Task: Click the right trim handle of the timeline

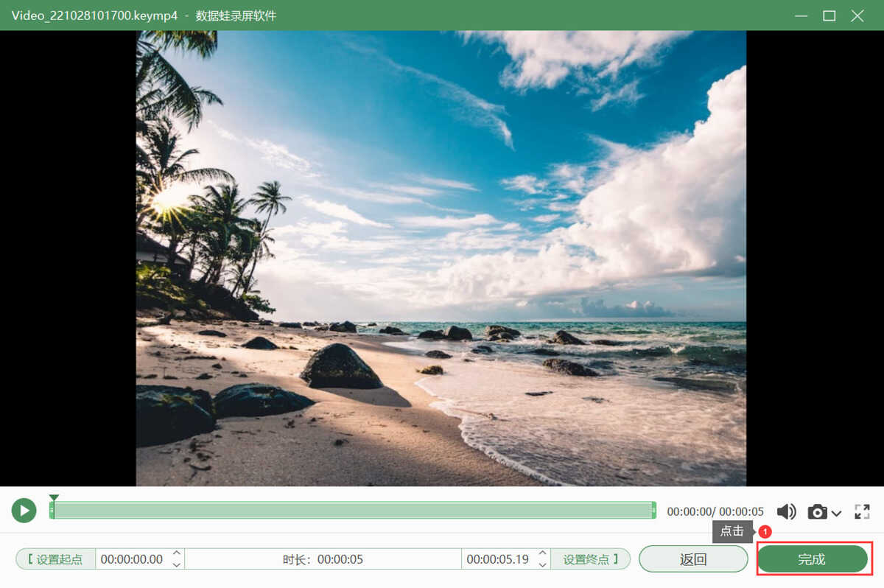Action: click(x=653, y=510)
